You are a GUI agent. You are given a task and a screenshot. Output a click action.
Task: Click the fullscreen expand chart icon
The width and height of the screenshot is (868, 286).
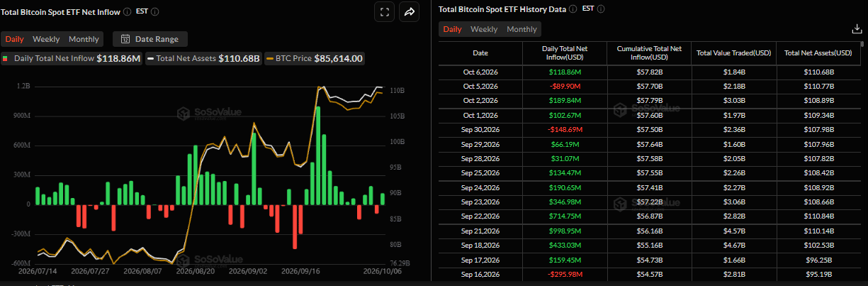(x=384, y=11)
